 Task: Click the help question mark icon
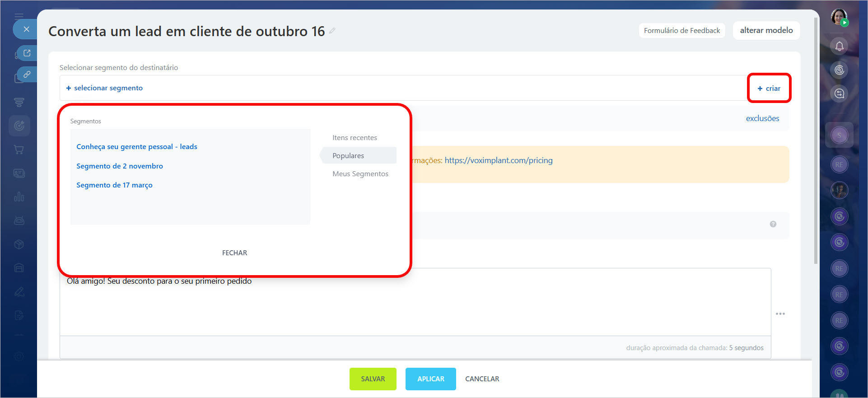(773, 224)
